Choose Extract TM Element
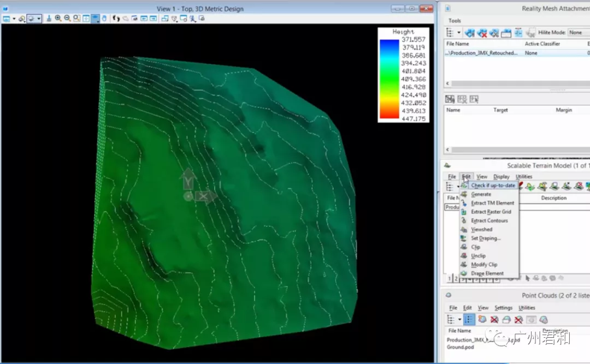The width and height of the screenshot is (590, 364). pos(489,203)
